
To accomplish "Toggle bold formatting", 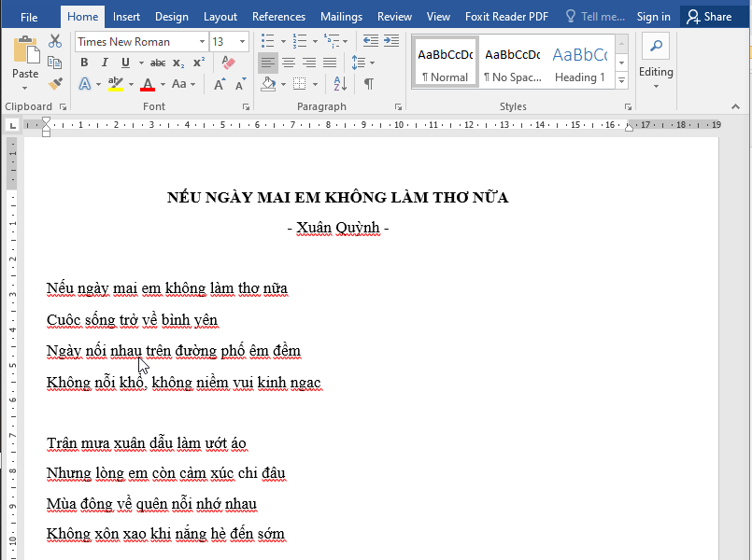I will 84,62.
